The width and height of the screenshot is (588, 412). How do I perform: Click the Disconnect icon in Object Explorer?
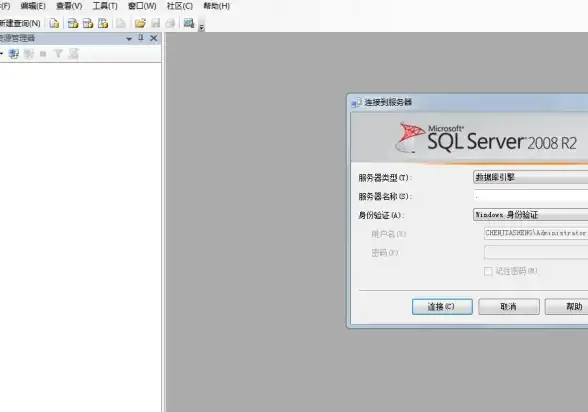click(29, 54)
